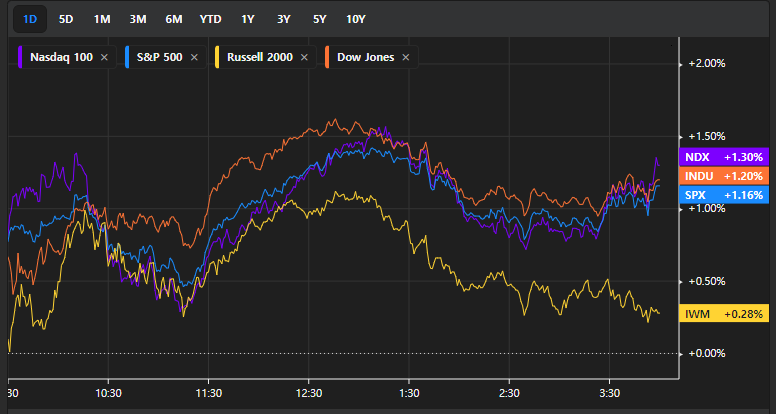Switch to the 5D time range
This screenshot has height=414, width=776.
coord(66,19)
